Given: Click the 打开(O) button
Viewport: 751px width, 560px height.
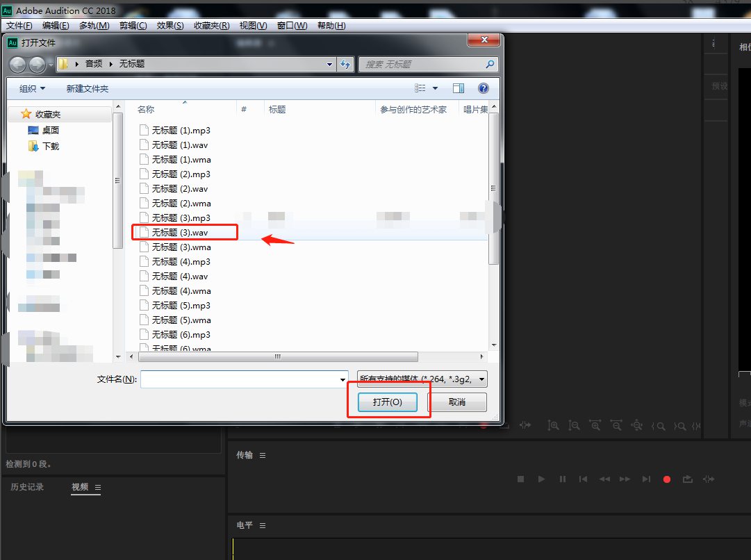Looking at the screenshot, I should (388, 402).
